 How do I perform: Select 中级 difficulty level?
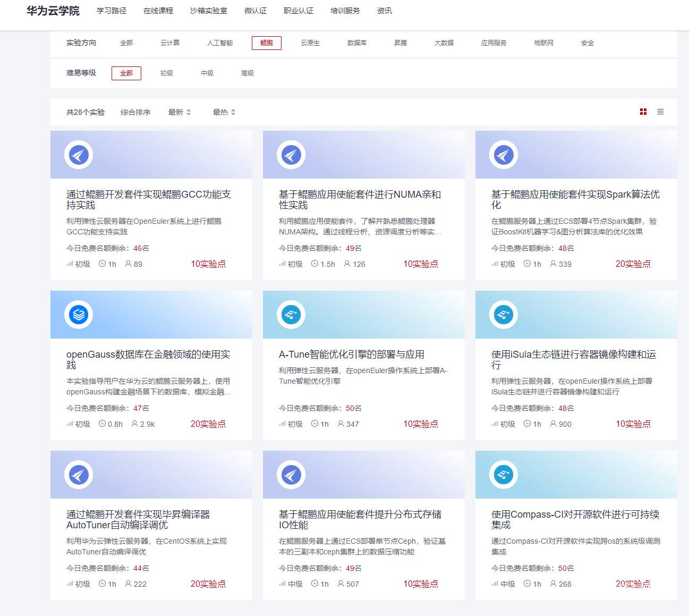(x=207, y=73)
